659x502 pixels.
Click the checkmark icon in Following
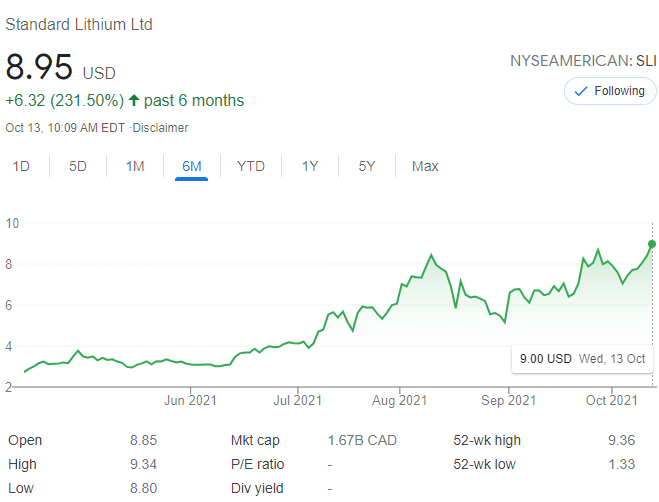click(580, 91)
